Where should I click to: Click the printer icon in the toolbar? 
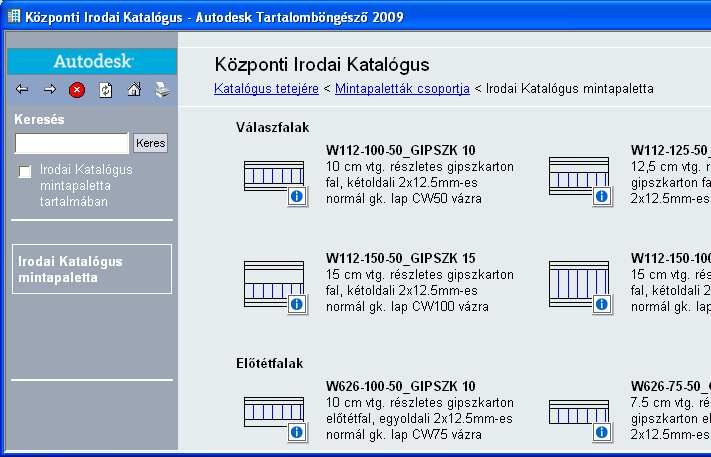162,90
